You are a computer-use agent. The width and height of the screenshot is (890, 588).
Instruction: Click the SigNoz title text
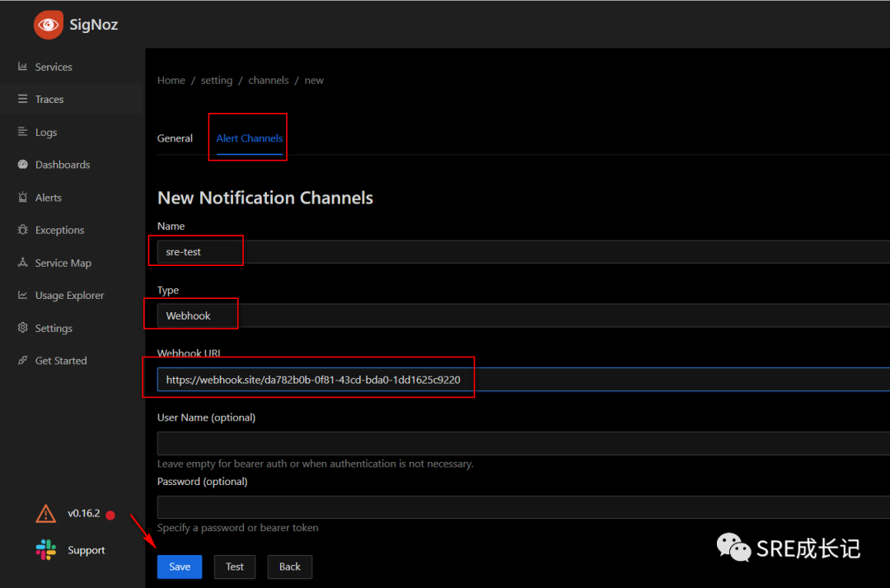pos(94,25)
